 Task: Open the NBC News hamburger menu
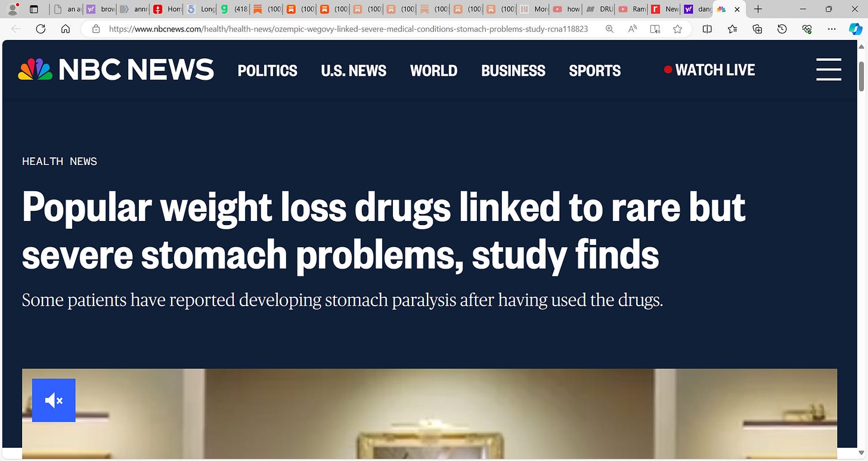829,70
